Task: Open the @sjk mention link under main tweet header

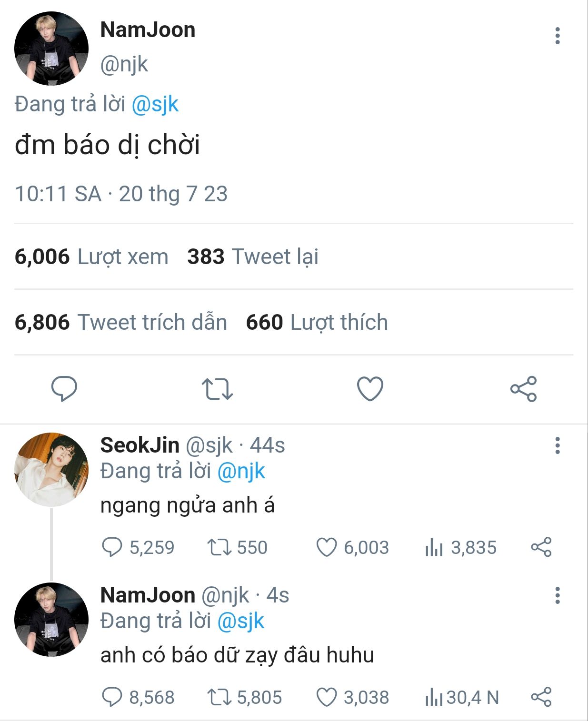Action: (x=155, y=104)
